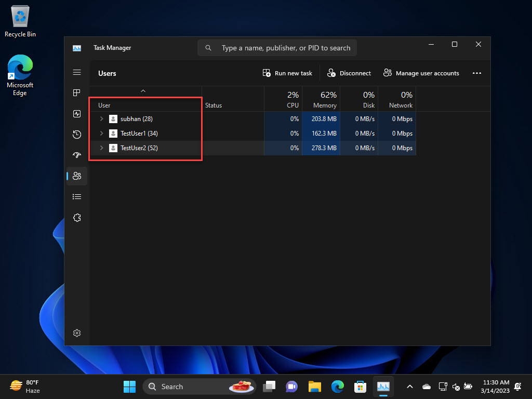Image resolution: width=532 pixels, height=399 pixels.
Task: Open the Recycle Bin desktop icon
Action: (20, 21)
